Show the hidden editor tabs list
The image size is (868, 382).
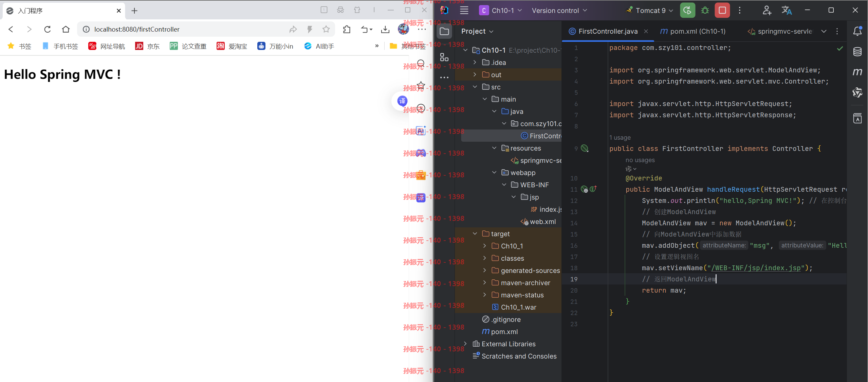[x=824, y=31]
